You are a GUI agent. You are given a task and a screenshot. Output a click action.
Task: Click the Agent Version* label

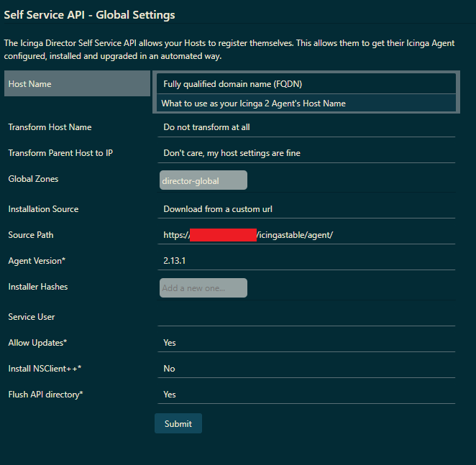click(37, 261)
